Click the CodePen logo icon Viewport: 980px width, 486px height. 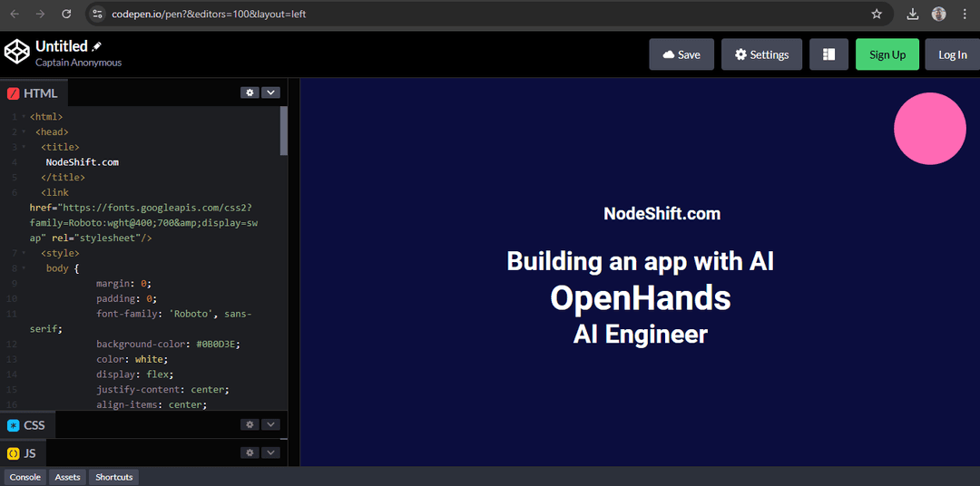17,51
